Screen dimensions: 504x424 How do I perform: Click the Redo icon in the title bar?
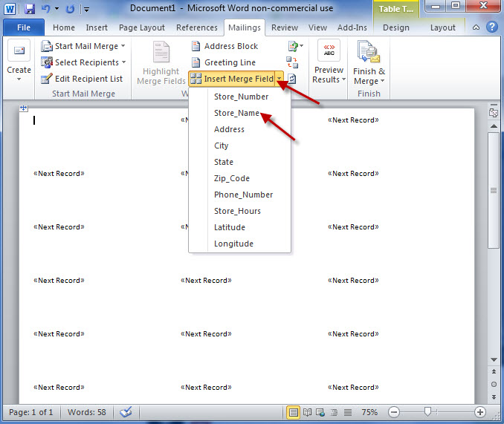(x=70, y=9)
